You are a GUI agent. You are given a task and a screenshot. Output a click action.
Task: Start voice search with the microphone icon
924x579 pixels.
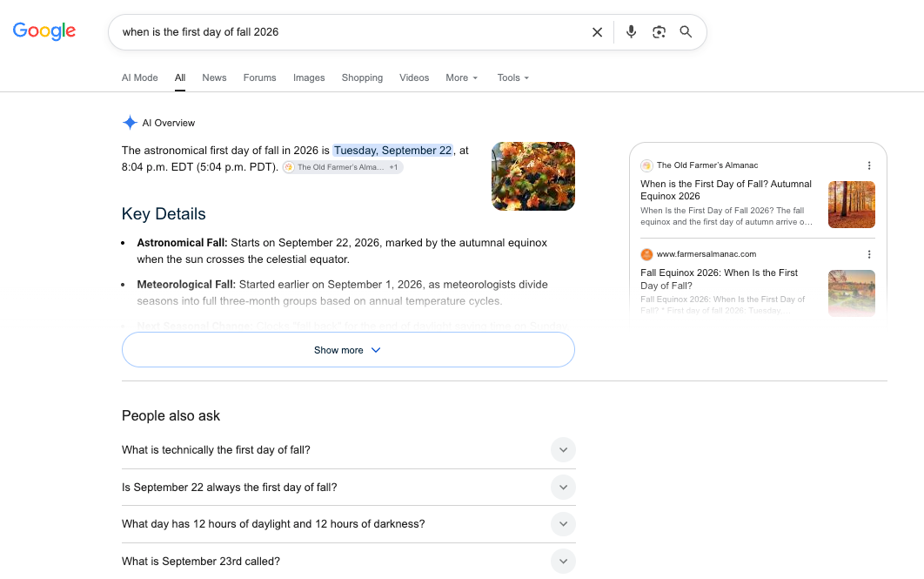631,32
